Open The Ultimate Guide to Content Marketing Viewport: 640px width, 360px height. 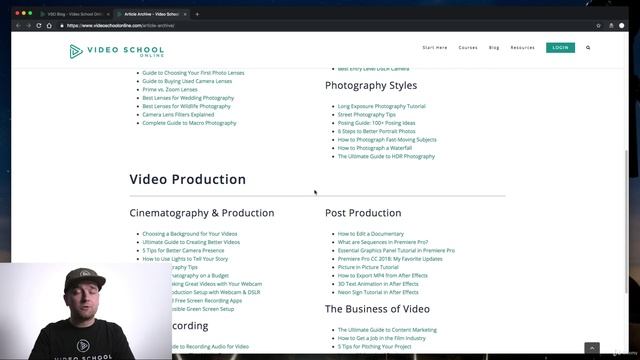pos(387,330)
